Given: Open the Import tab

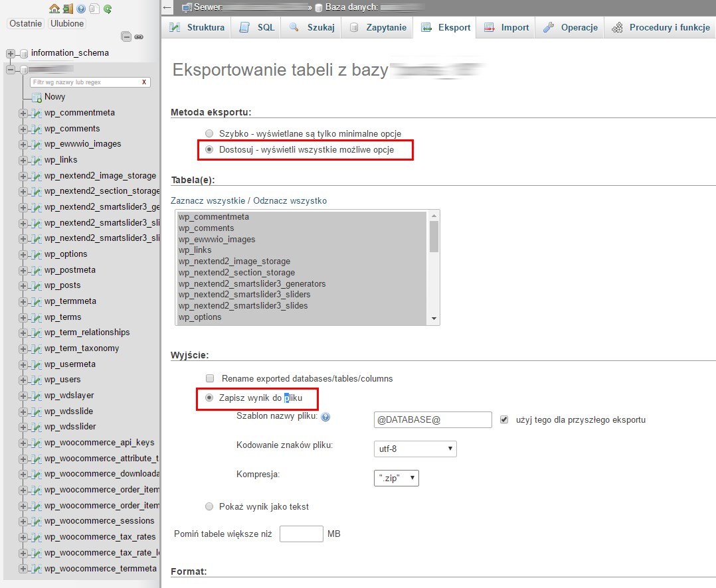Looking at the screenshot, I should pos(506,27).
